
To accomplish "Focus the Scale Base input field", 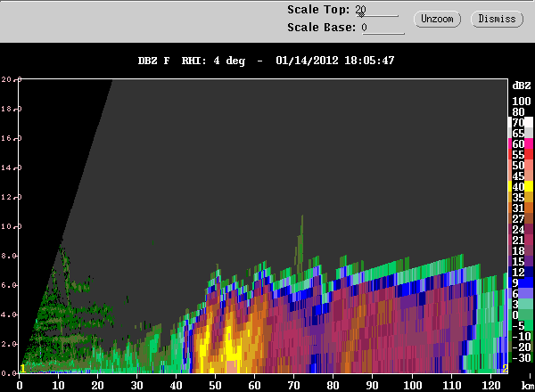I will [383, 28].
